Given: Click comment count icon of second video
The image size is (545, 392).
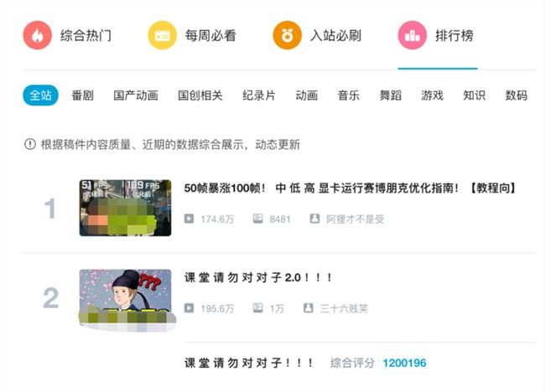Looking at the screenshot, I should pyautogui.click(x=257, y=308).
